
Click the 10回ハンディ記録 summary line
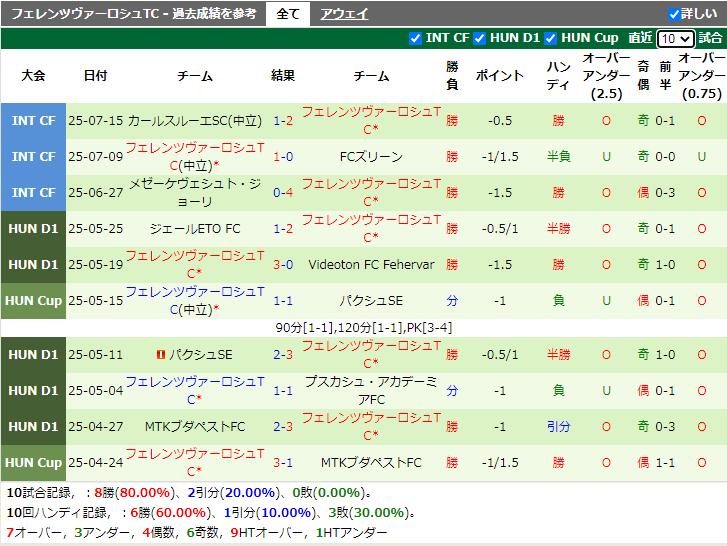click(211, 513)
